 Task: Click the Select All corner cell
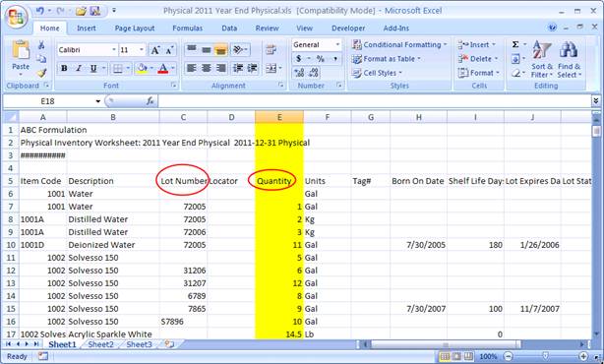11,117
